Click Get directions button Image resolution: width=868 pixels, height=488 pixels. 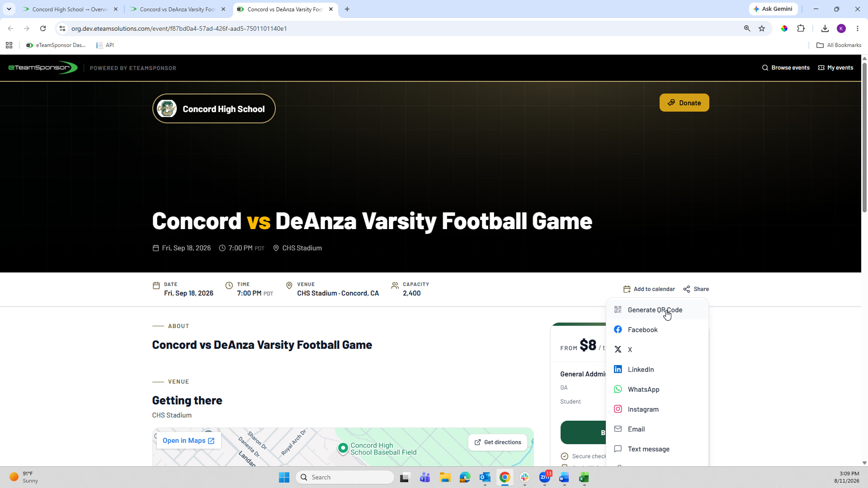[498, 442]
